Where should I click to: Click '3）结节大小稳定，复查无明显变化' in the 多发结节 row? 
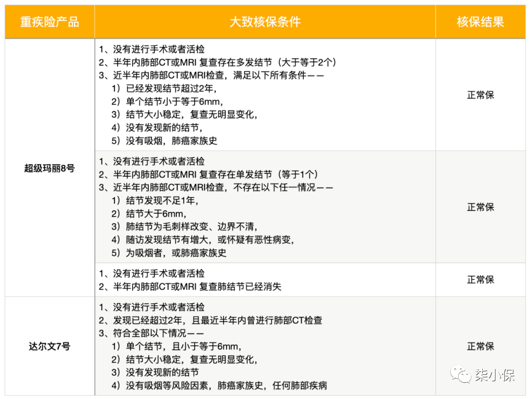(x=185, y=115)
